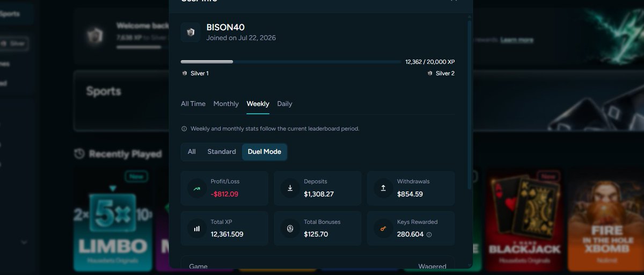Close the User Info dialog
The height and width of the screenshot is (275, 644).
[454, 1]
